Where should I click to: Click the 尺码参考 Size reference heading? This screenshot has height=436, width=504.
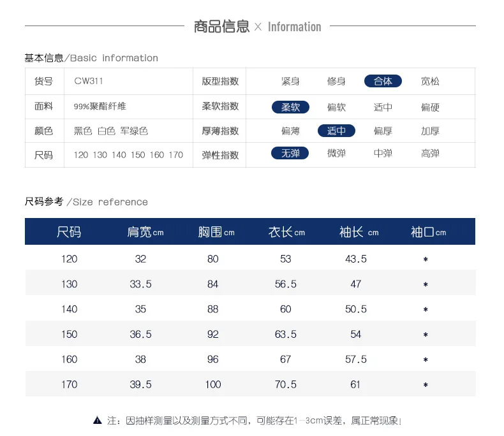point(86,201)
